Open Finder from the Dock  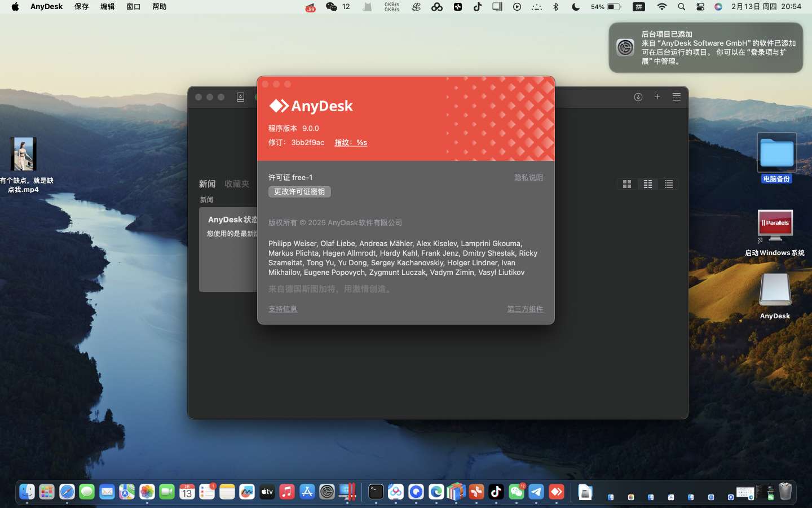[27, 492]
